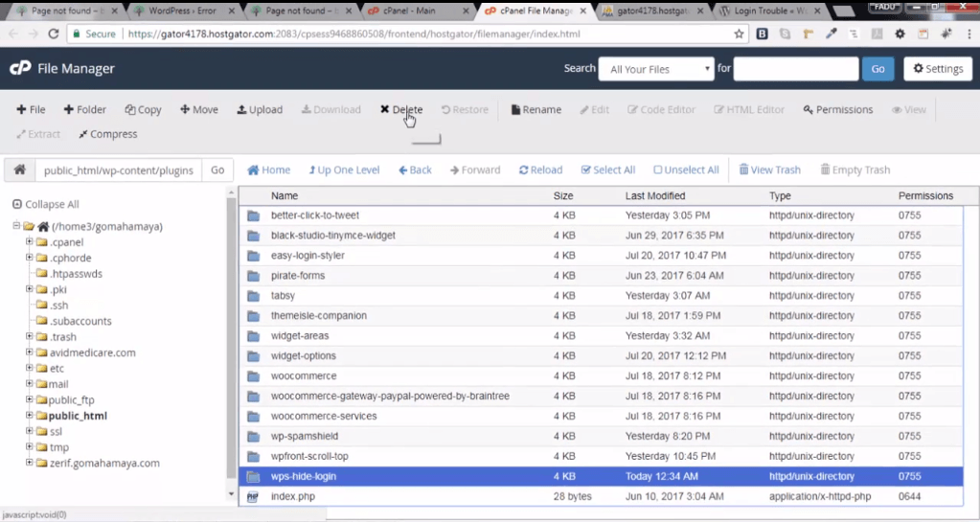
Task: Open View Trash
Action: tap(770, 170)
